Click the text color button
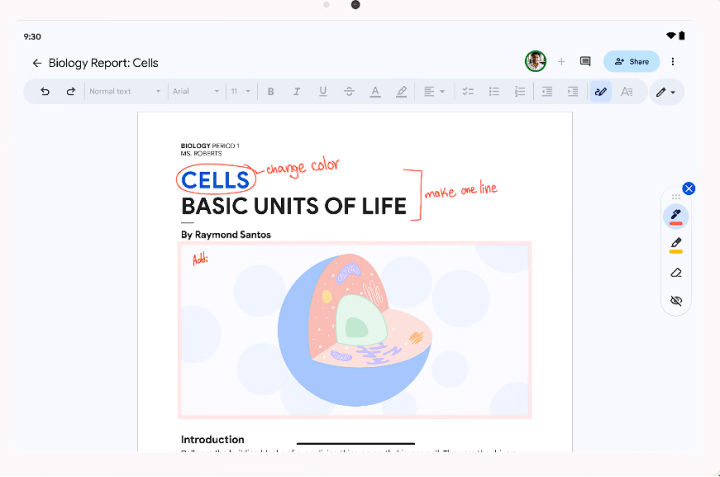 (375, 92)
